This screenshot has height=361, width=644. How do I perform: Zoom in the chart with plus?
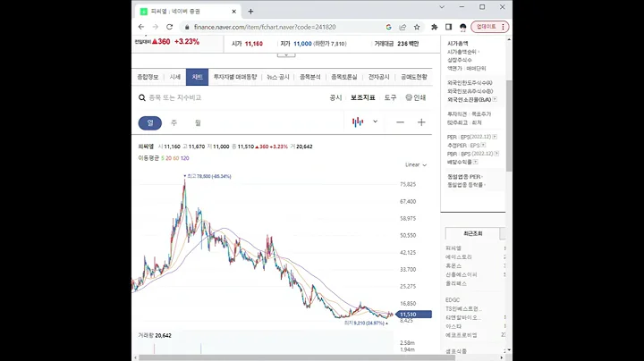(x=421, y=122)
